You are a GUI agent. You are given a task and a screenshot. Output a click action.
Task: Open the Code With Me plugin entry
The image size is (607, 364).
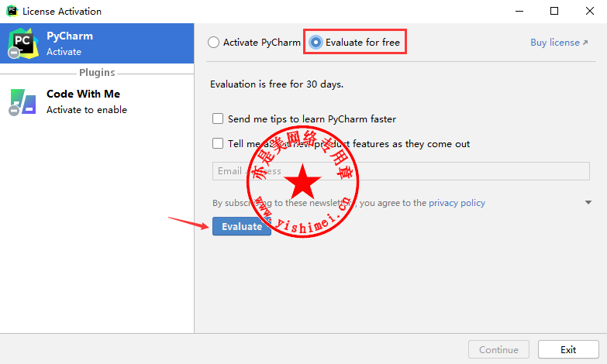[97, 101]
